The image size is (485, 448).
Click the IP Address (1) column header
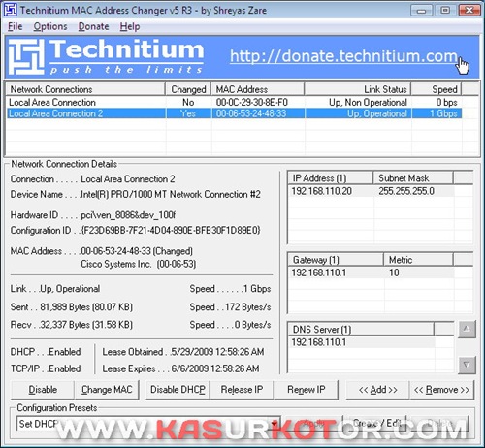click(330, 178)
